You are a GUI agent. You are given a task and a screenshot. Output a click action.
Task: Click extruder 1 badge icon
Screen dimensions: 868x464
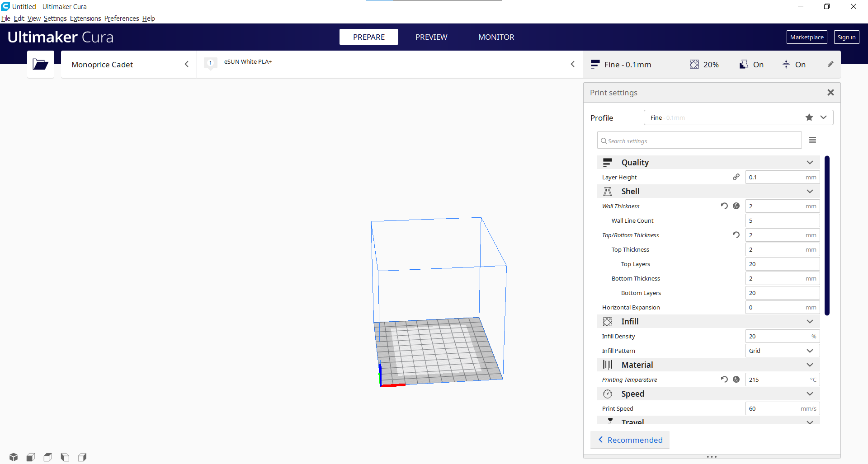pyautogui.click(x=211, y=63)
